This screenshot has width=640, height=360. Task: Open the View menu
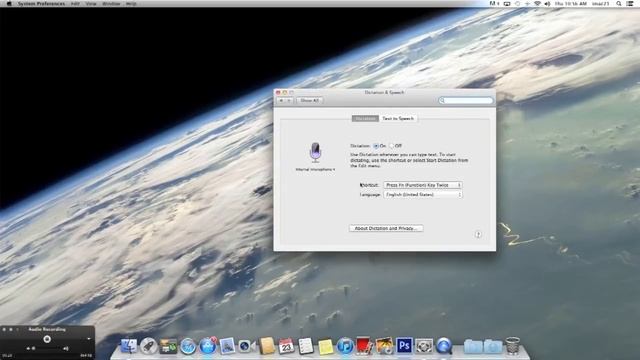tap(91, 3)
